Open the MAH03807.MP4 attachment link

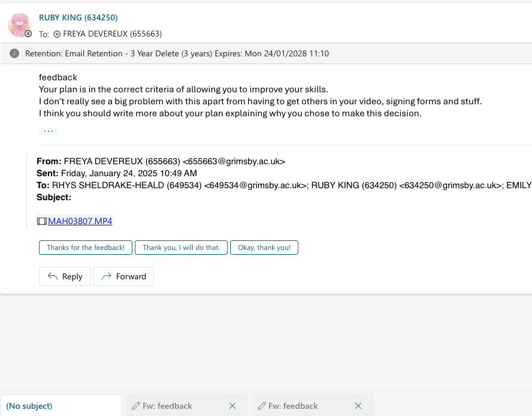click(80, 221)
